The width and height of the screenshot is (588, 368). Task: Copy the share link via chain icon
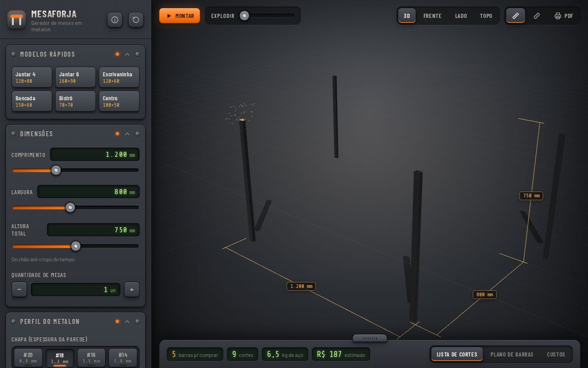(x=537, y=16)
